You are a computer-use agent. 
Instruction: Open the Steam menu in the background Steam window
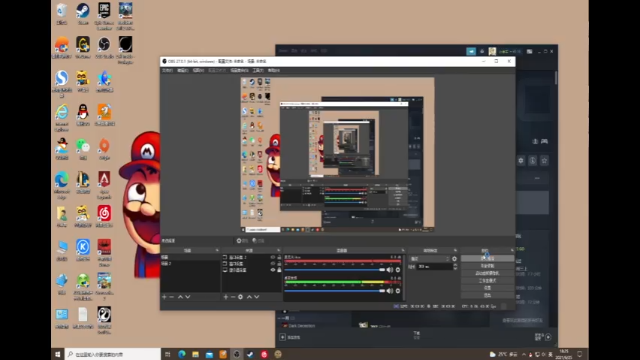coord(283,51)
